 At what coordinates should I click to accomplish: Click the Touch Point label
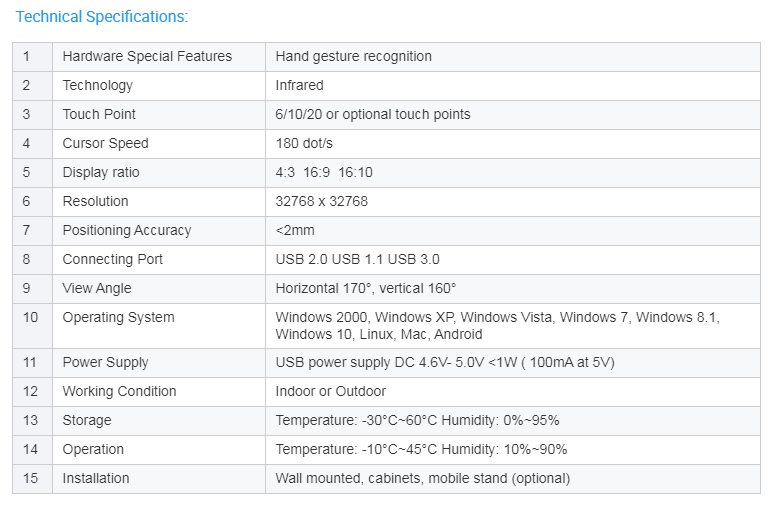(x=99, y=114)
